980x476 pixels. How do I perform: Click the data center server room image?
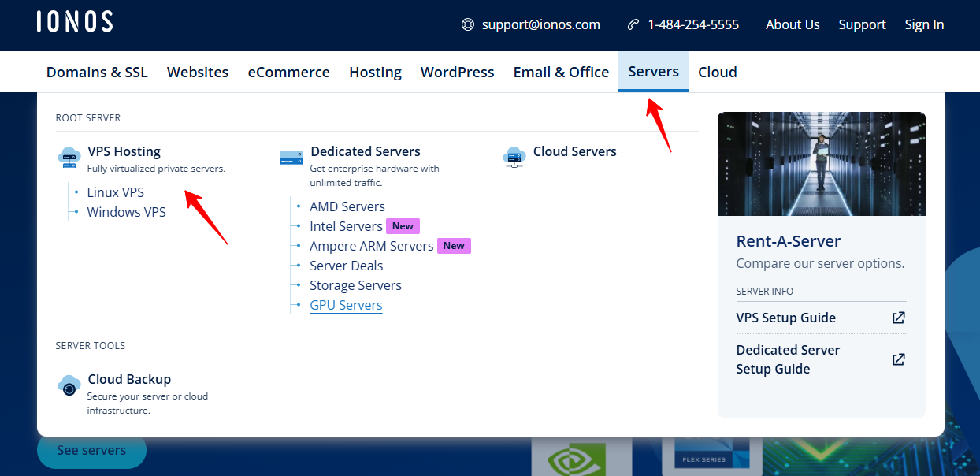821,164
